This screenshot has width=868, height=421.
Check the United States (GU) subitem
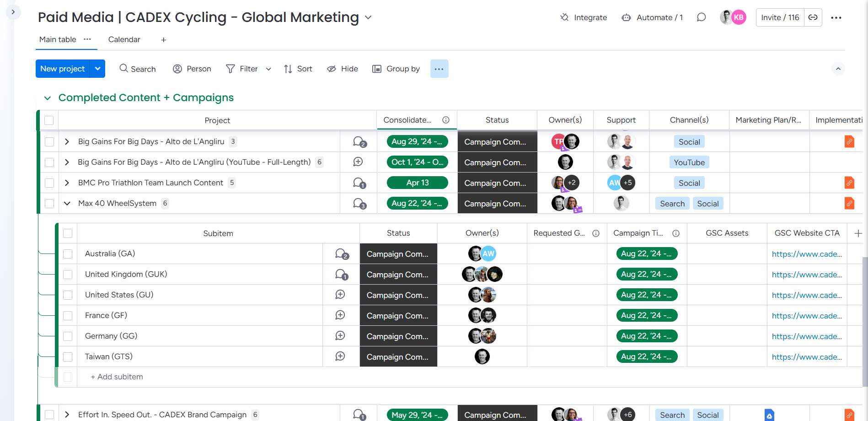point(68,295)
